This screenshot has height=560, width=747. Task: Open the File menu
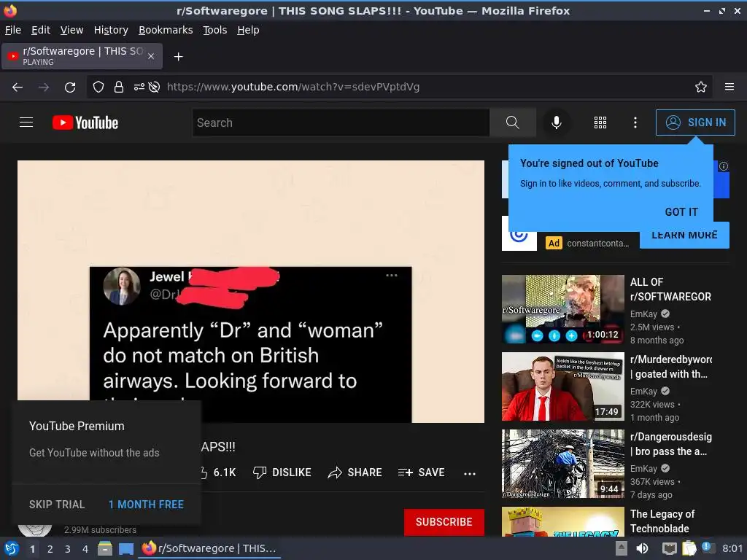[13, 30]
